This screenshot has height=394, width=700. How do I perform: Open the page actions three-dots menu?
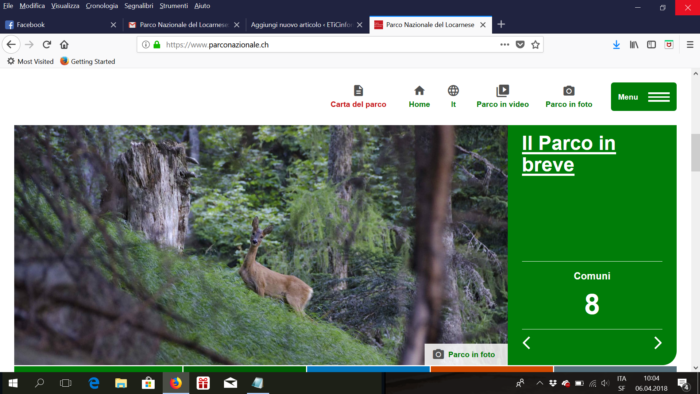504,44
